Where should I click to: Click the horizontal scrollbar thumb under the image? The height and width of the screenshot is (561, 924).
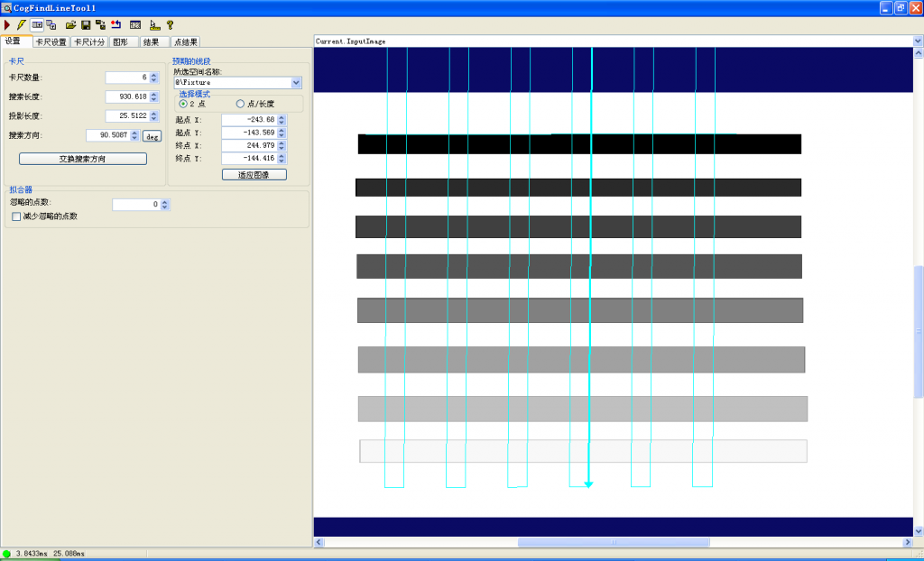[614, 542]
